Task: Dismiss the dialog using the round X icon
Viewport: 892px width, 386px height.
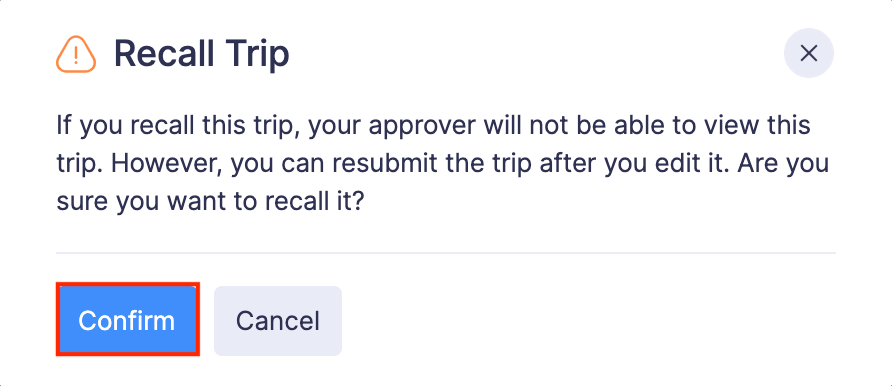Action: click(x=808, y=53)
